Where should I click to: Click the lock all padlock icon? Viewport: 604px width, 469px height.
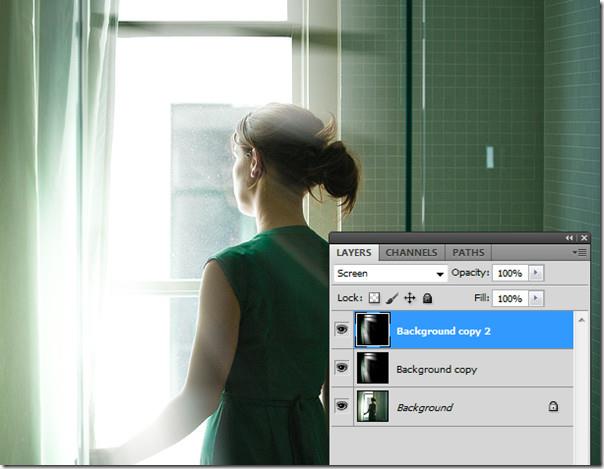click(427, 298)
